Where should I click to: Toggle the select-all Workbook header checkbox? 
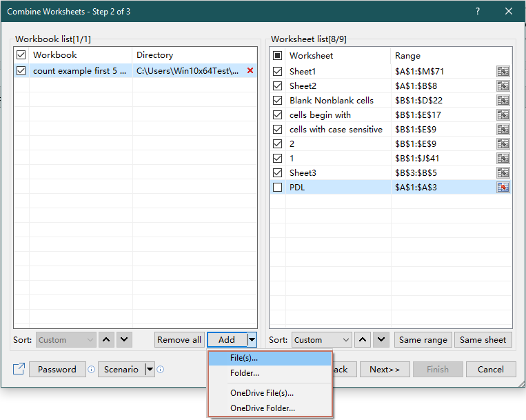click(21, 55)
